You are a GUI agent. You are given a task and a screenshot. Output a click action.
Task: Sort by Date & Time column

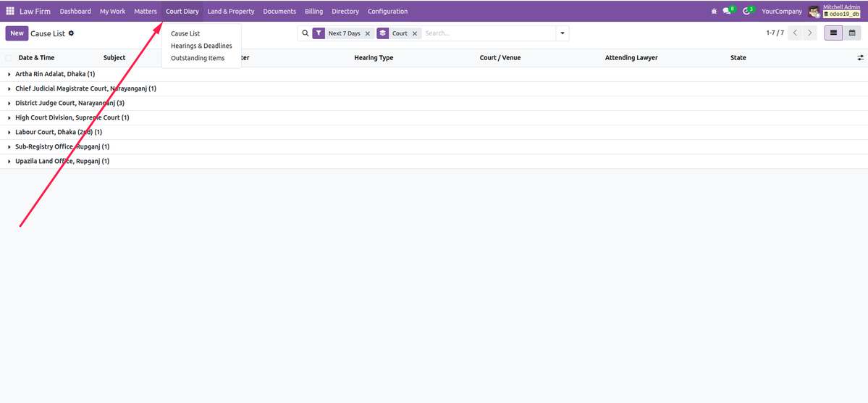click(x=36, y=58)
